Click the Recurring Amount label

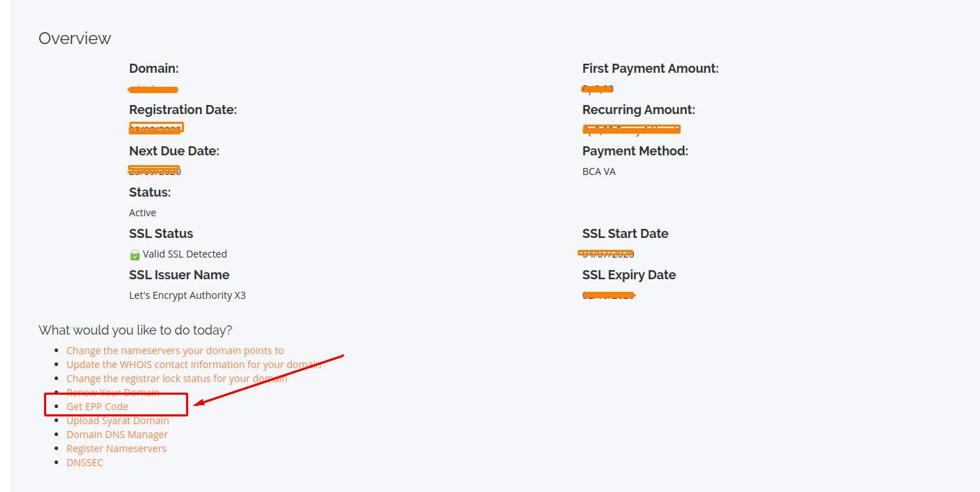(x=639, y=110)
